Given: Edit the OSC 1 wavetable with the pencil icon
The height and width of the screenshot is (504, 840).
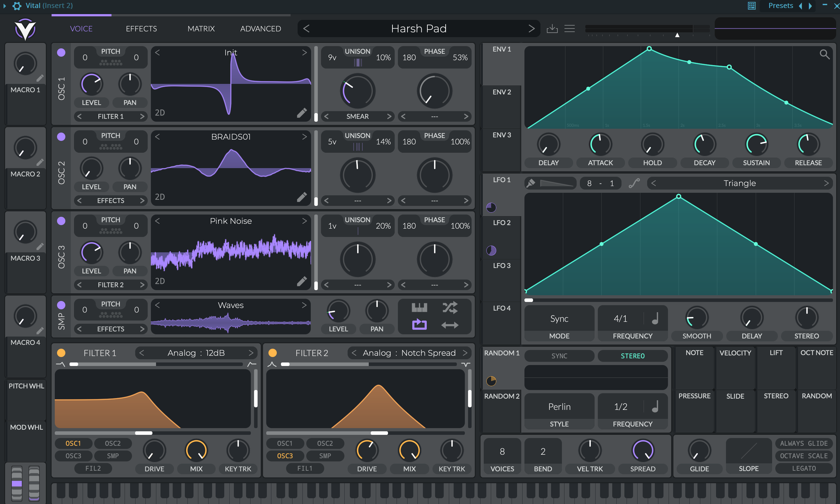Looking at the screenshot, I should tap(302, 113).
